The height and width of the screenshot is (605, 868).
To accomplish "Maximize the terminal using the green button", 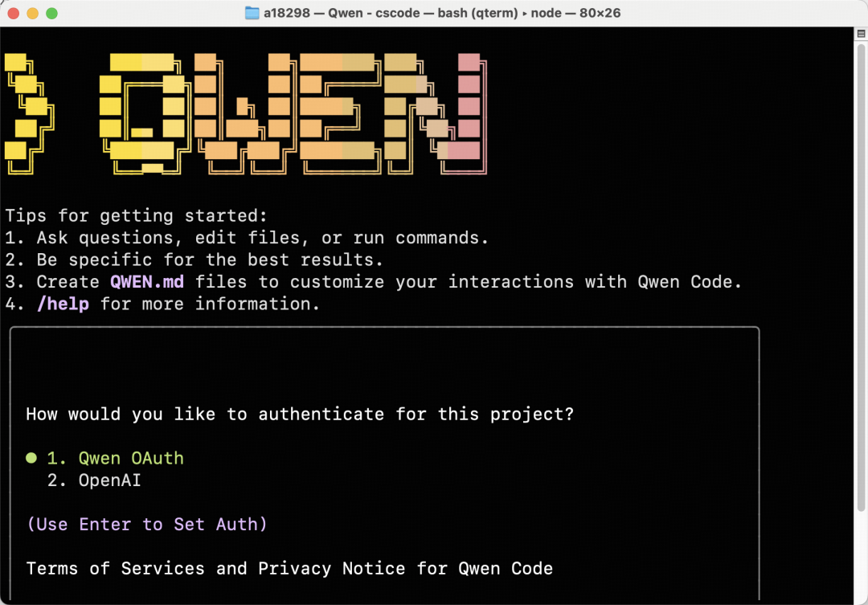I will (x=51, y=14).
